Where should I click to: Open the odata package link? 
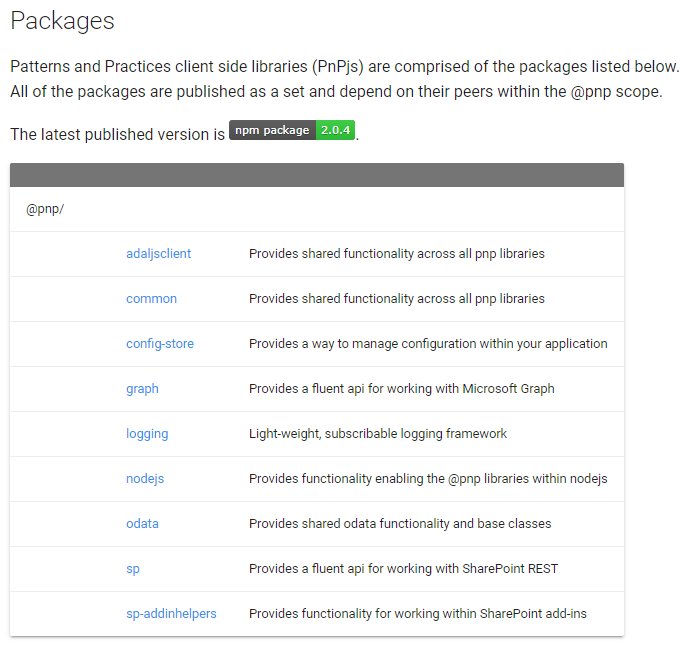click(x=142, y=524)
